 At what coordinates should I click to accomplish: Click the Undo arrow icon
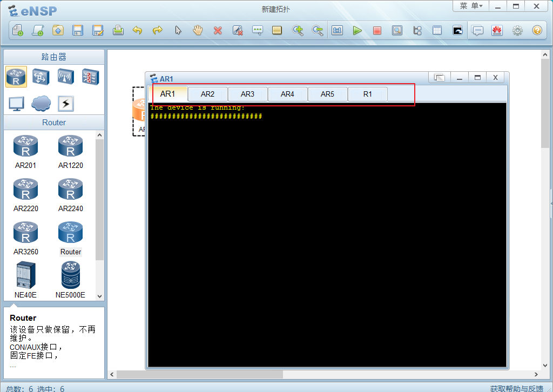[138, 30]
